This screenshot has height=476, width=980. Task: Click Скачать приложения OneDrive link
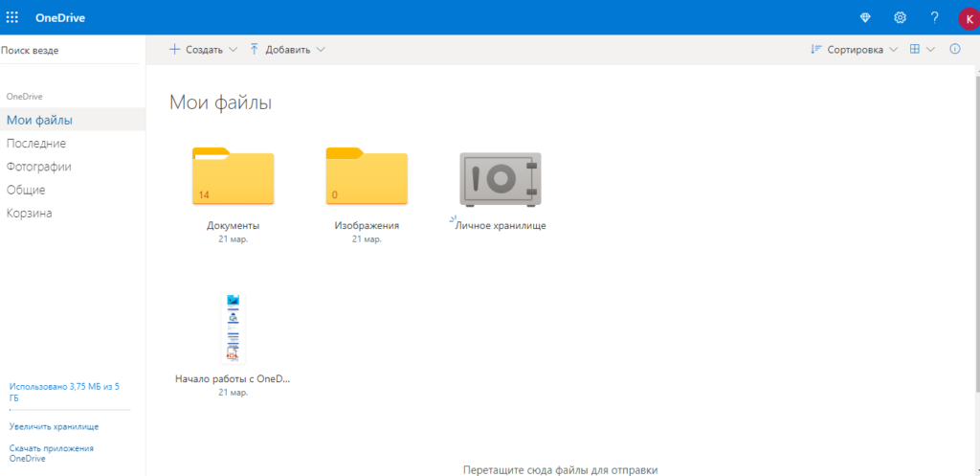pyautogui.click(x=51, y=453)
